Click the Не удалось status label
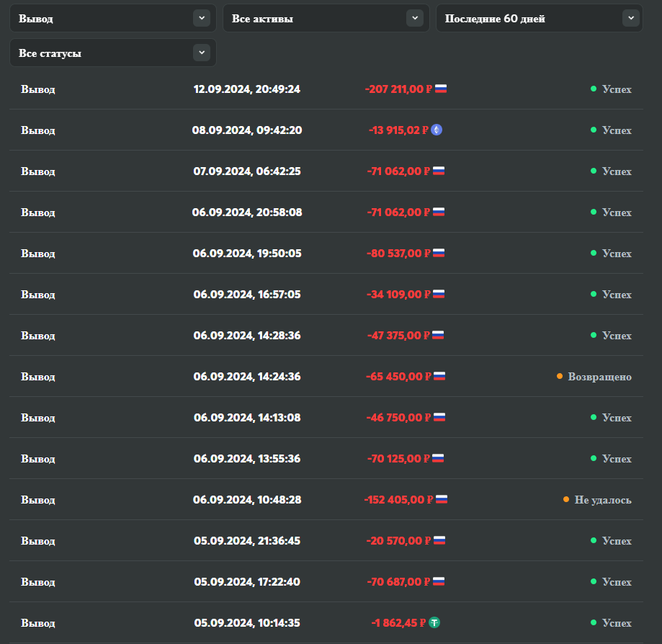The image size is (662, 644). [x=603, y=500]
